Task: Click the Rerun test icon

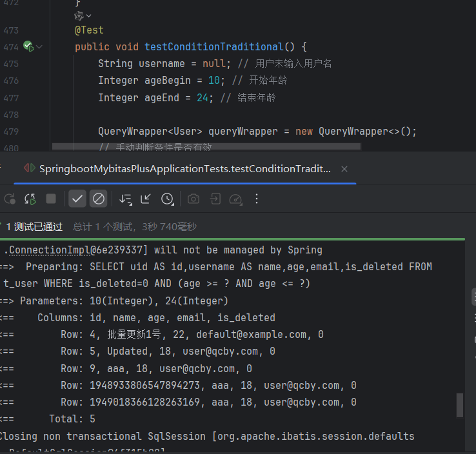Action: (10, 199)
